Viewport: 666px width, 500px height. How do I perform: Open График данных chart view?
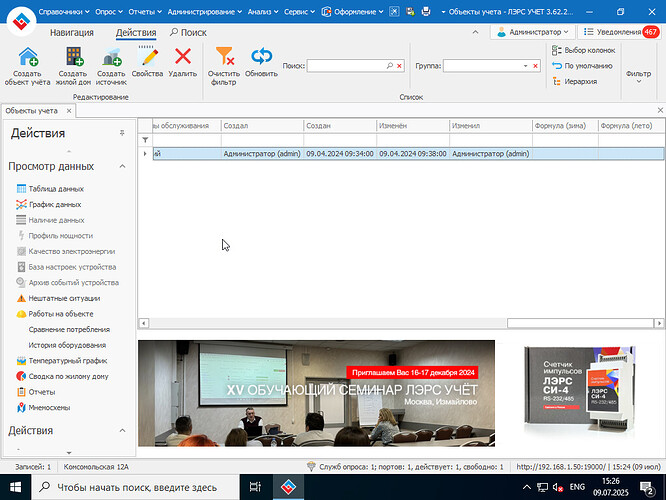pyautogui.click(x=49, y=204)
